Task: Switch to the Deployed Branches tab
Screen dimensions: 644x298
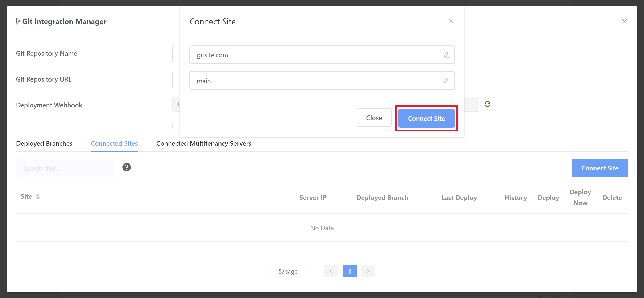Action: [x=44, y=143]
